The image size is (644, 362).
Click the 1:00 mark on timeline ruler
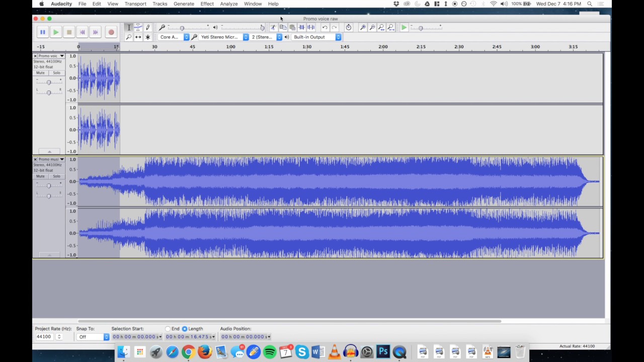[x=230, y=47]
